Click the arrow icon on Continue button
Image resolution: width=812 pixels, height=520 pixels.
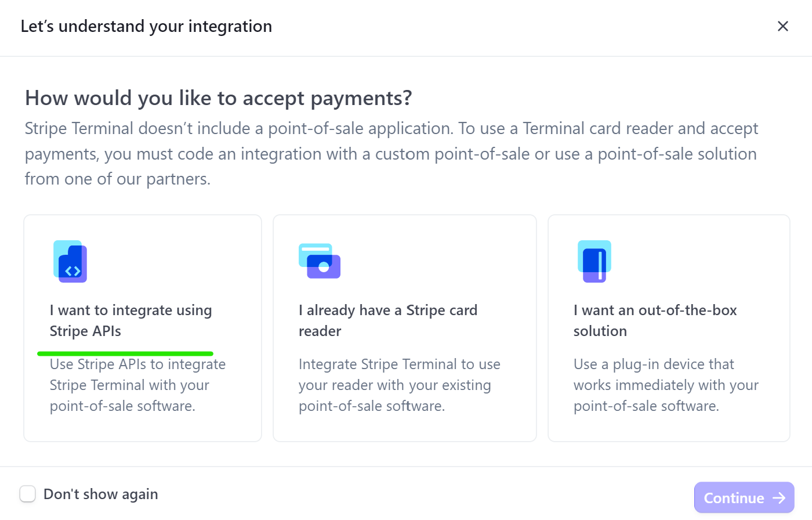click(x=779, y=498)
